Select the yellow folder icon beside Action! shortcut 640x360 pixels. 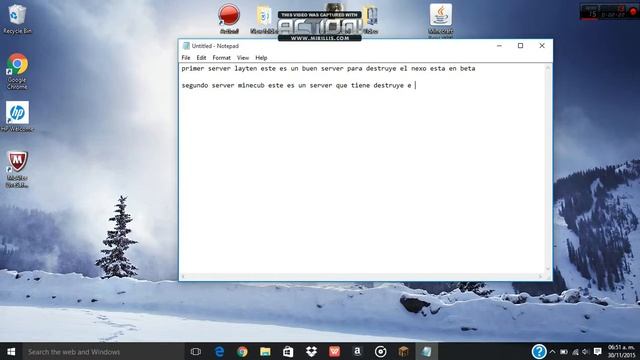(264, 19)
